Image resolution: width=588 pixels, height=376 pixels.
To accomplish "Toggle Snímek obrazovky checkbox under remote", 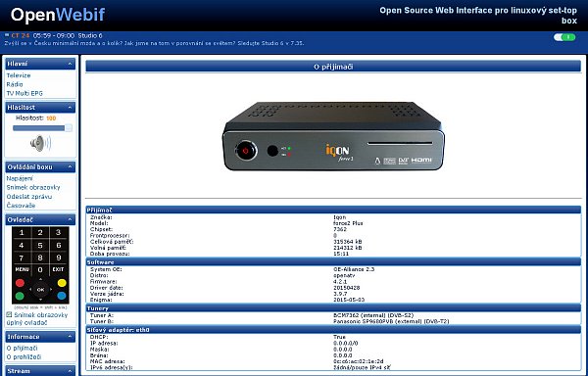I will tap(9, 314).
